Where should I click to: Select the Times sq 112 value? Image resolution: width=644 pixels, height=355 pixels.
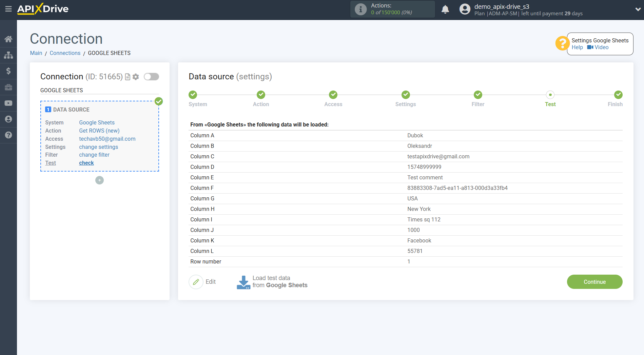(x=424, y=219)
